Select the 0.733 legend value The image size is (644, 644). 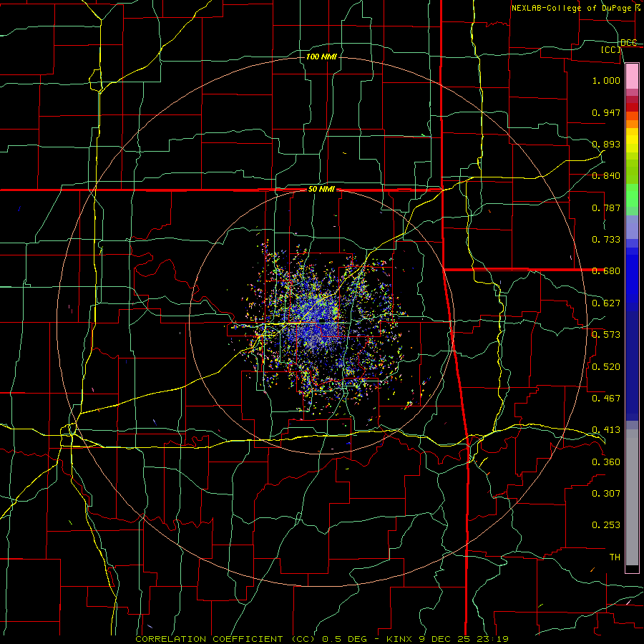pos(606,240)
